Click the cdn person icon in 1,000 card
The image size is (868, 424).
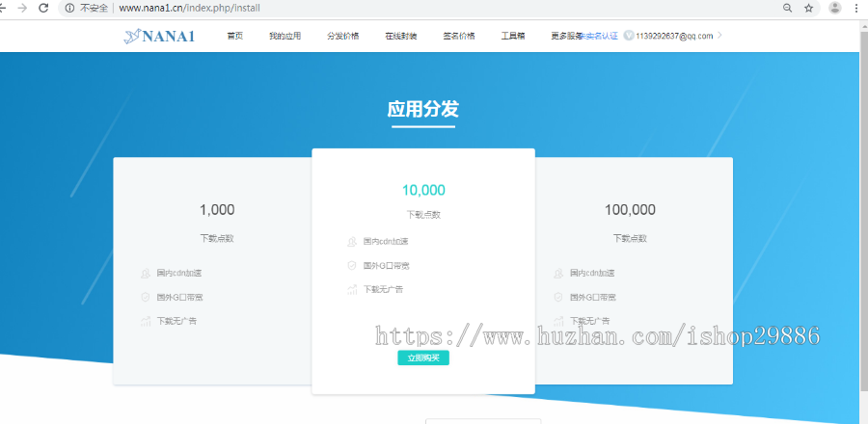[146, 273]
